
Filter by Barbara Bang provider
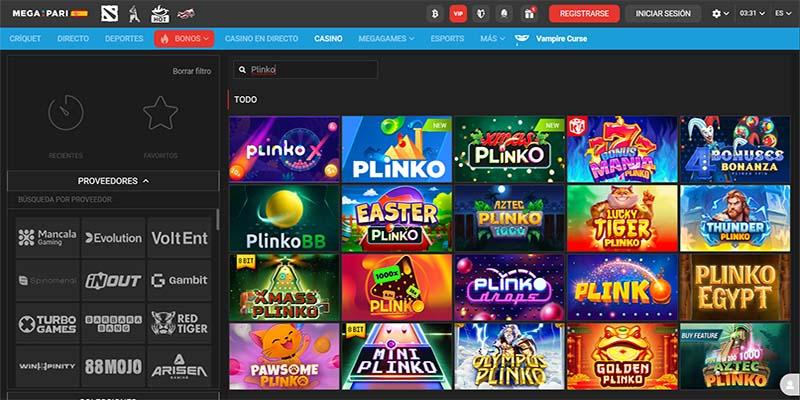113,323
